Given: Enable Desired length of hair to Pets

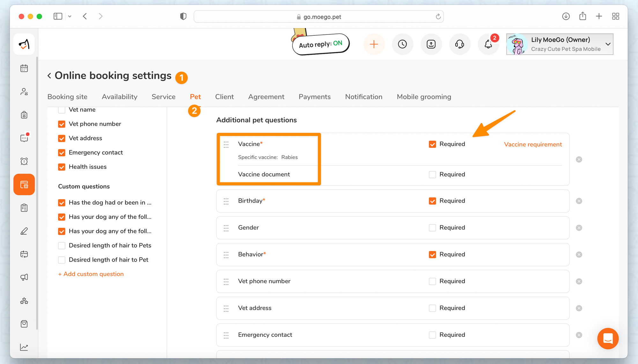Looking at the screenshot, I should [x=62, y=245].
